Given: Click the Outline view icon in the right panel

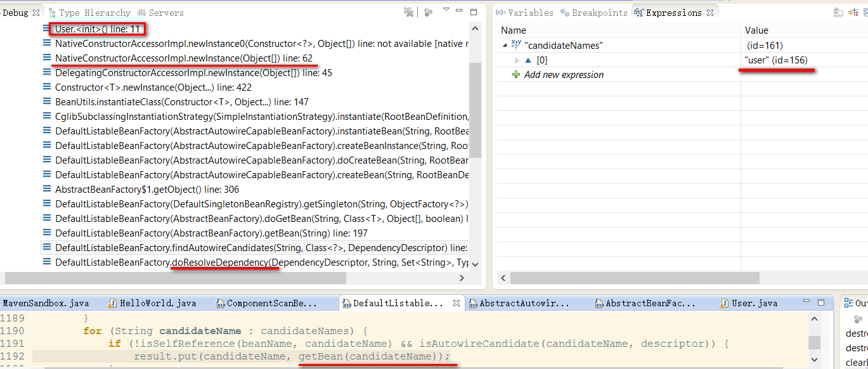Looking at the screenshot, I should 849,303.
